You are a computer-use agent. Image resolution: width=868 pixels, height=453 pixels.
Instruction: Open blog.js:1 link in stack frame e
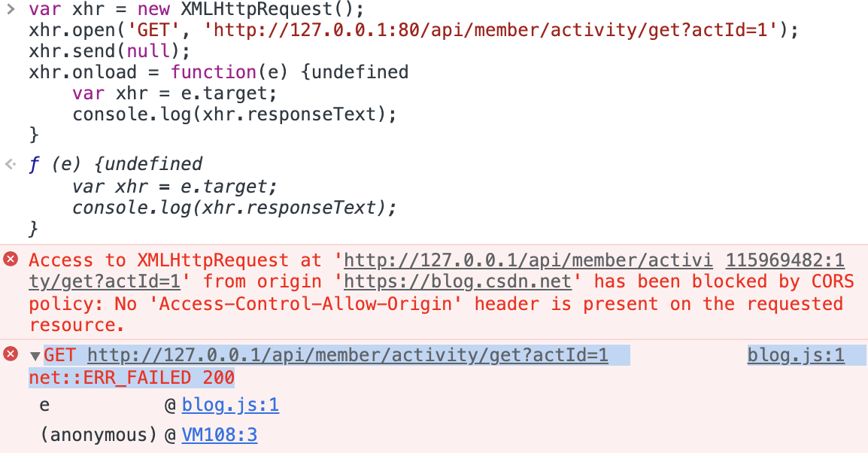(230, 405)
